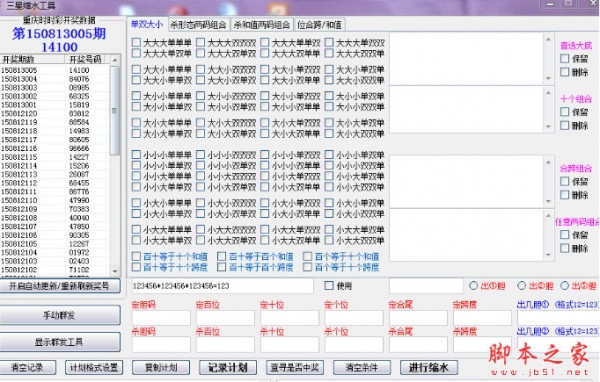Select the 出②胆 radio button
600x382 pixels.
(x=522, y=286)
